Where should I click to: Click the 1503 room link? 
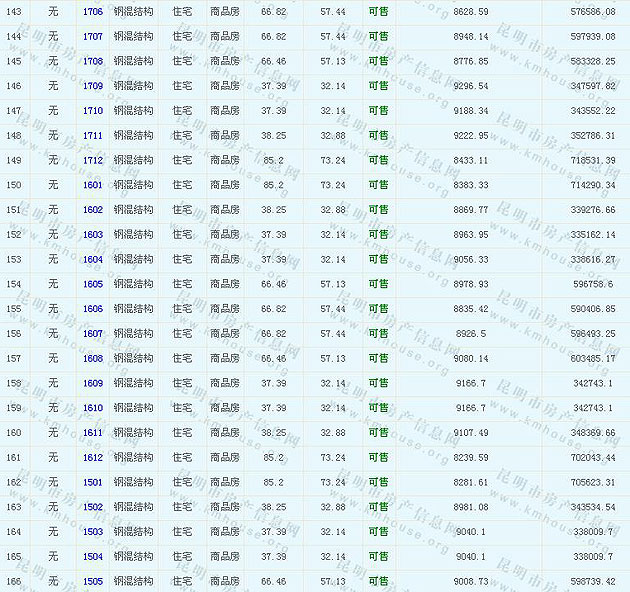pos(92,532)
